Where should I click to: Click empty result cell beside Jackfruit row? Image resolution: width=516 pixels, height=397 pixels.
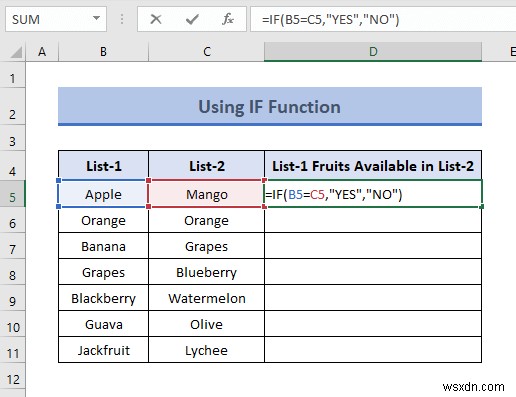373,350
